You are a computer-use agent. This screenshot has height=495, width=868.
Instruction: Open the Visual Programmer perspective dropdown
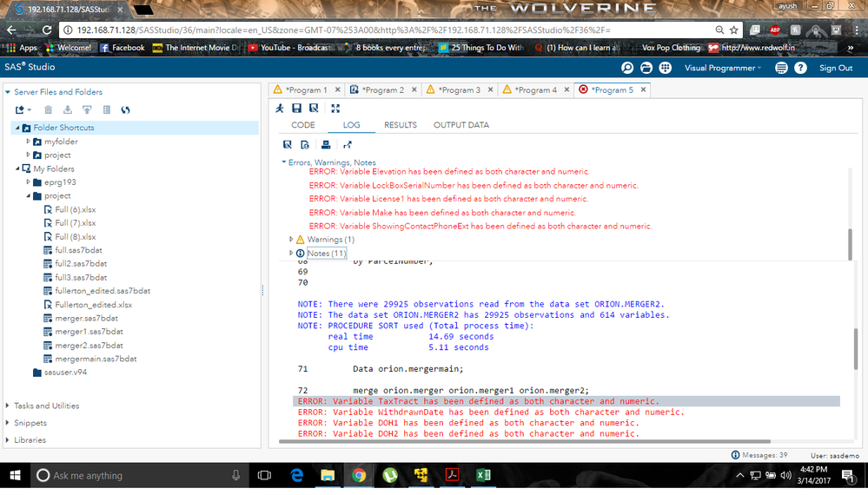click(x=722, y=68)
